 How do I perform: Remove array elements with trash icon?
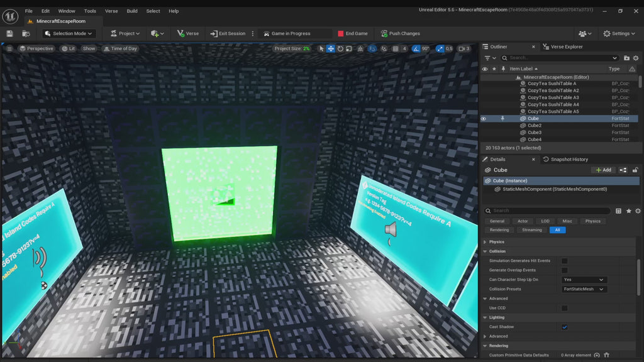point(607,355)
